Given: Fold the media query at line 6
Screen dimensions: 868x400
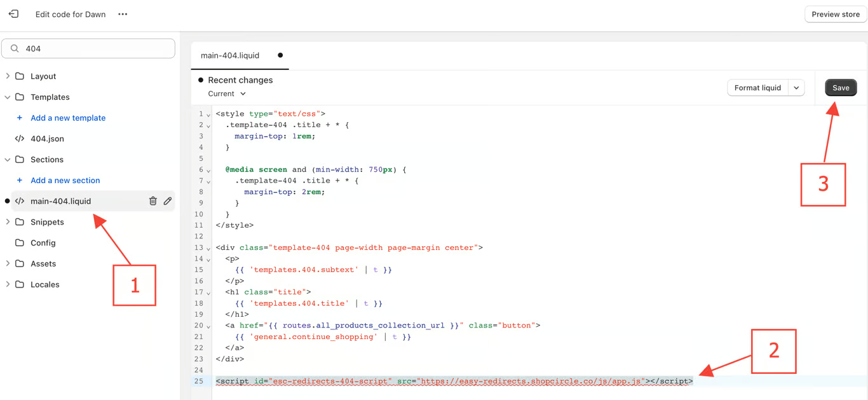Looking at the screenshot, I should point(208,171).
